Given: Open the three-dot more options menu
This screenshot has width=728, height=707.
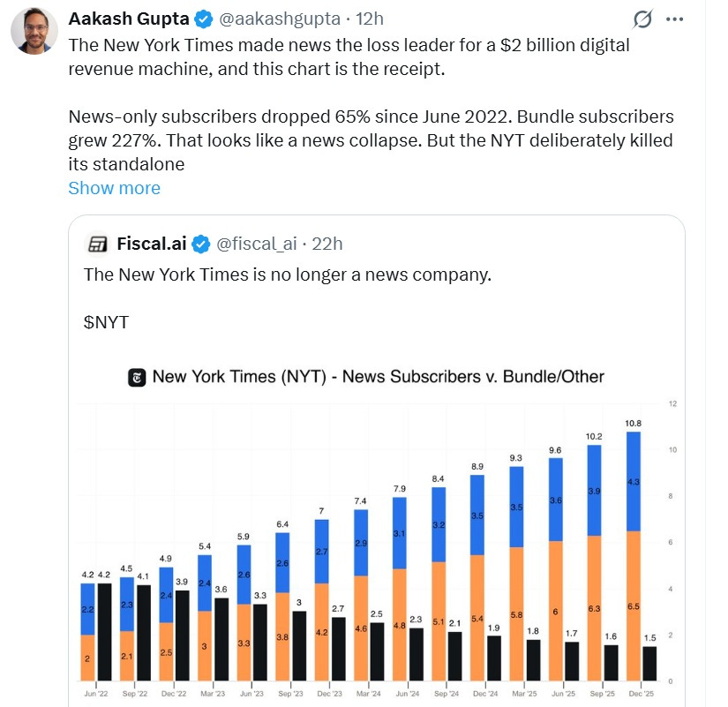Looking at the screenshot, I should click(x=675, y=19).
